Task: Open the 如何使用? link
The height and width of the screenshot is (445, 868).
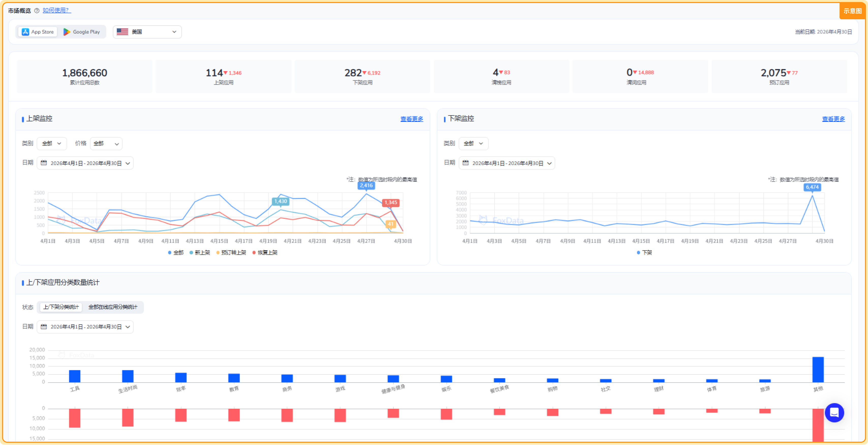Action: coord(57,10)
